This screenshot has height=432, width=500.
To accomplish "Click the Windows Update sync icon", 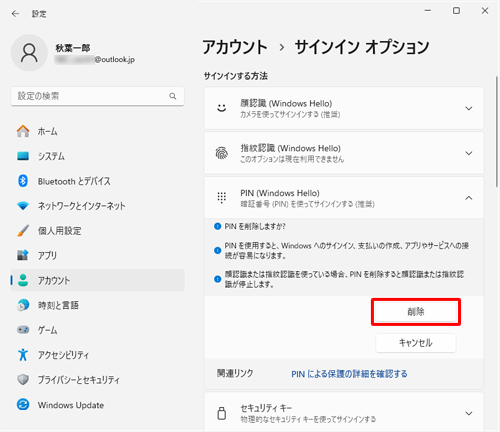I will pos(23,405).
